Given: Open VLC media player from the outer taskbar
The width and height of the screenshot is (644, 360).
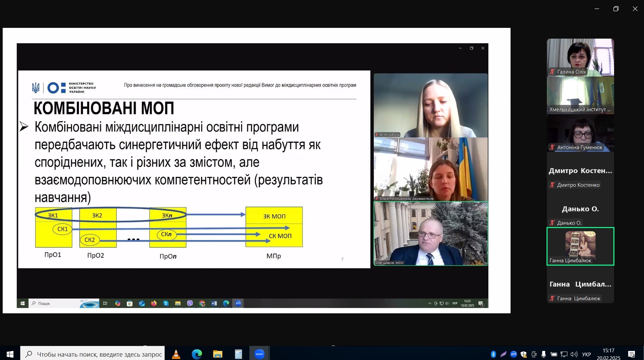Looking at the screenshot, I should pyautogui.click(x=176, y=354).
